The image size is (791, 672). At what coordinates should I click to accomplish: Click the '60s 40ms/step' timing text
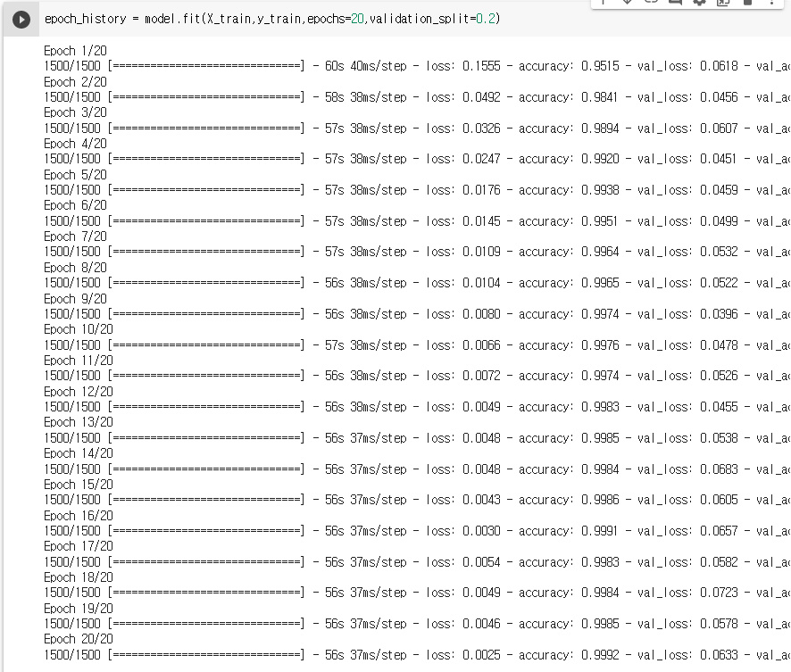pyautogui.click(x=365, y=66)
